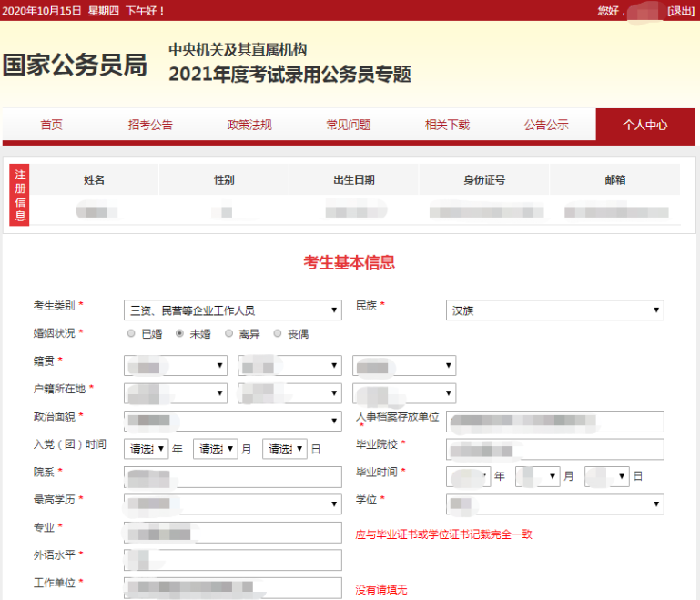
Task: Click the 邮箱 column header
Action: pyautogui.click(x=615, y=179)
